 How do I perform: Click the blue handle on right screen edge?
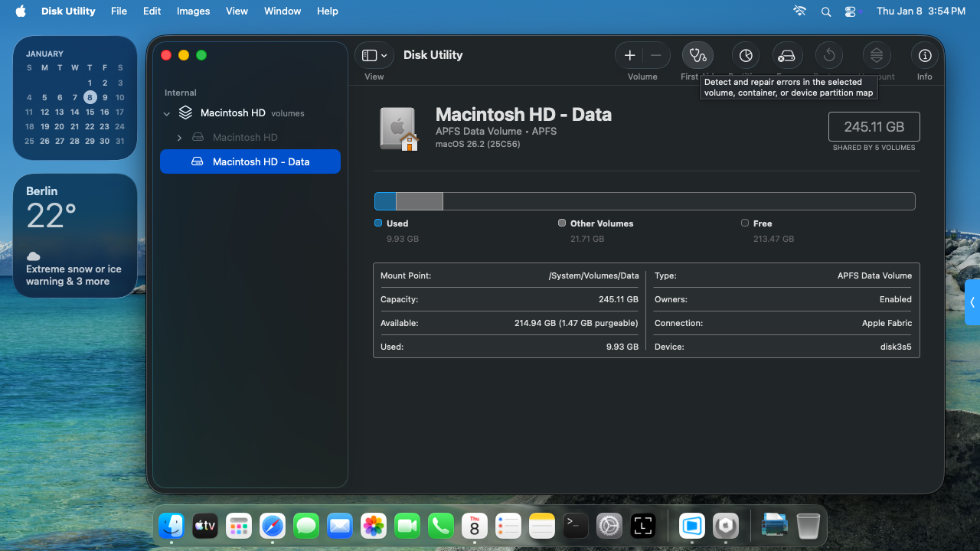pos(972,302)
